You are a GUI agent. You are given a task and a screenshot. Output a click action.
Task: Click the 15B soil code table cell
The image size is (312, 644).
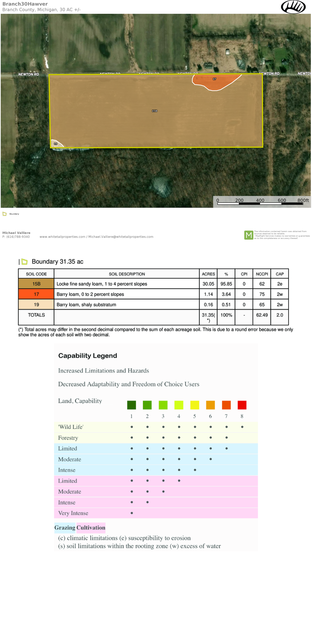36,284
